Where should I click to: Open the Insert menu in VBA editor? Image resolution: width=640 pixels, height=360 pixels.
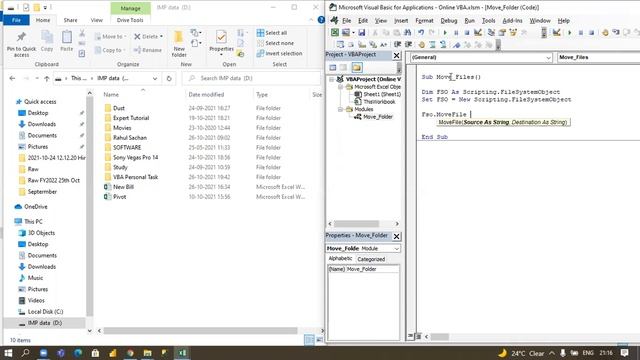coord(401,20)
